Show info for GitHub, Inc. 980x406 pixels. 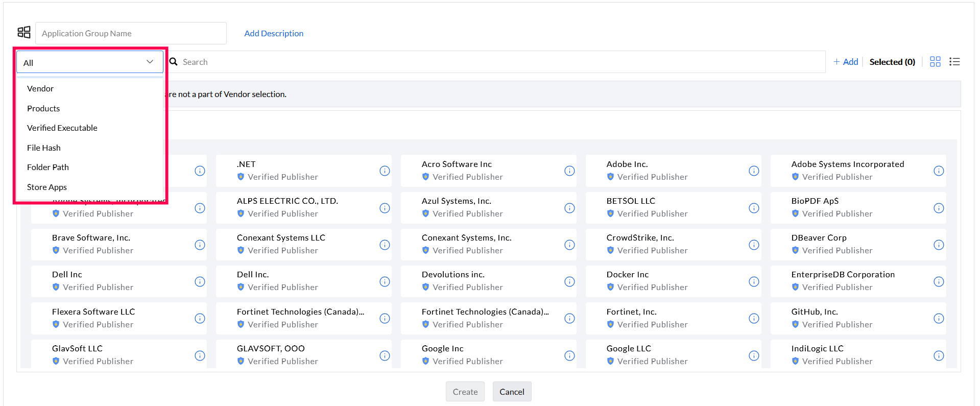pos(939,318)
